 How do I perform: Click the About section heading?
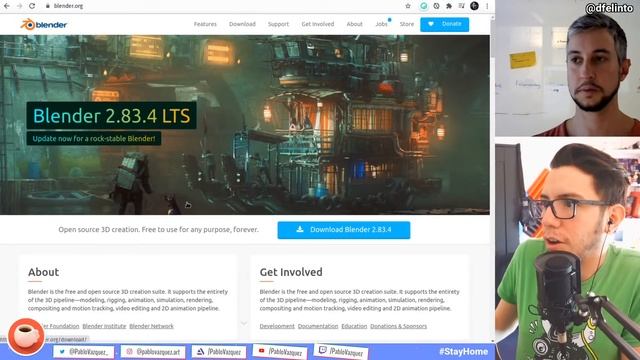(x=43, y=272)
